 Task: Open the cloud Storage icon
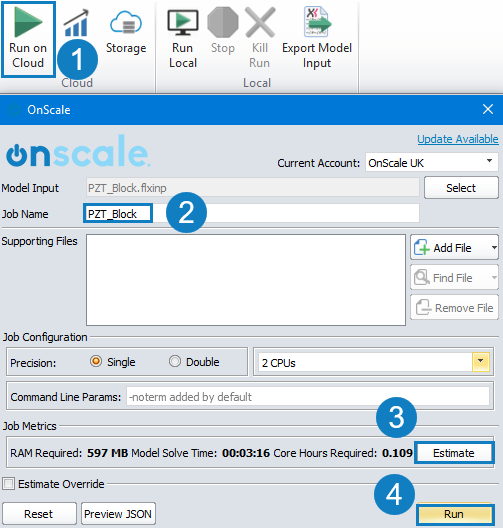126,22
